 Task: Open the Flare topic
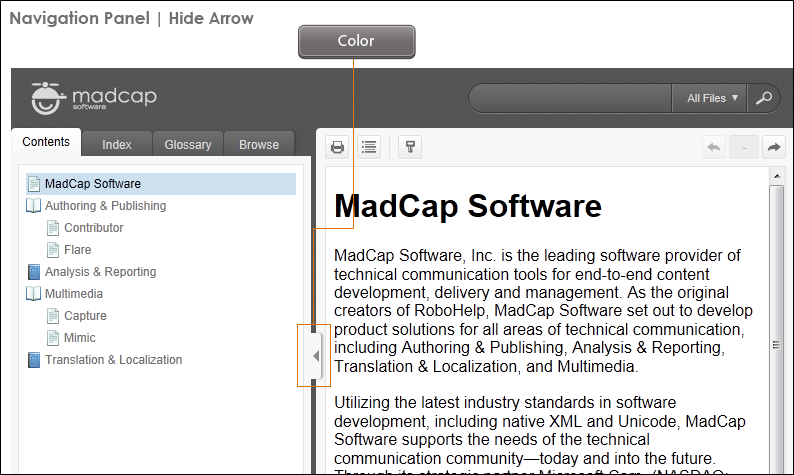77,250
